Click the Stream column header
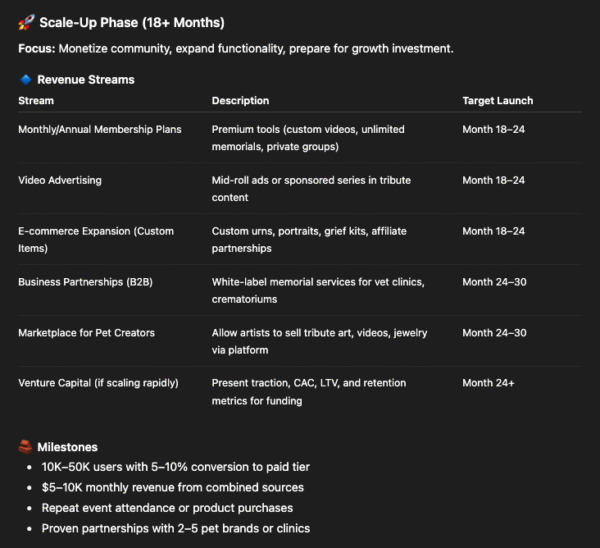The width and height of the screenshot is (600, 548). point(36,100)
